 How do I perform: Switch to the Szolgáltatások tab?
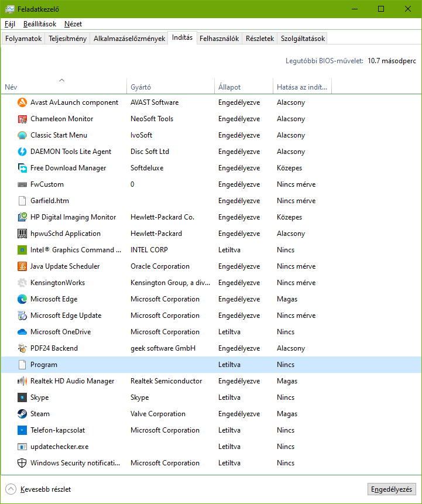coord(303,39)
